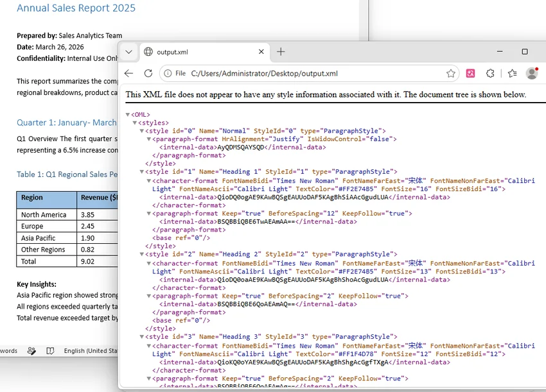Collapse the styles node

pyautogui.click(x=135, y=123)
